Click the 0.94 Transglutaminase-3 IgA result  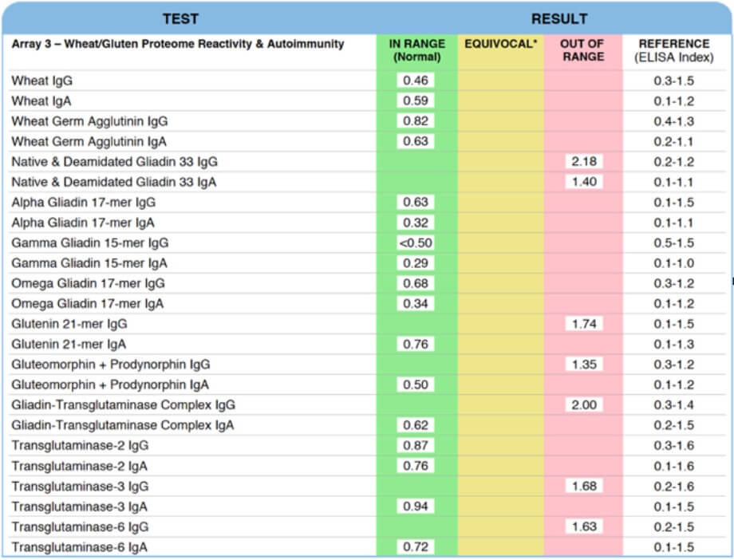[416, 506]
